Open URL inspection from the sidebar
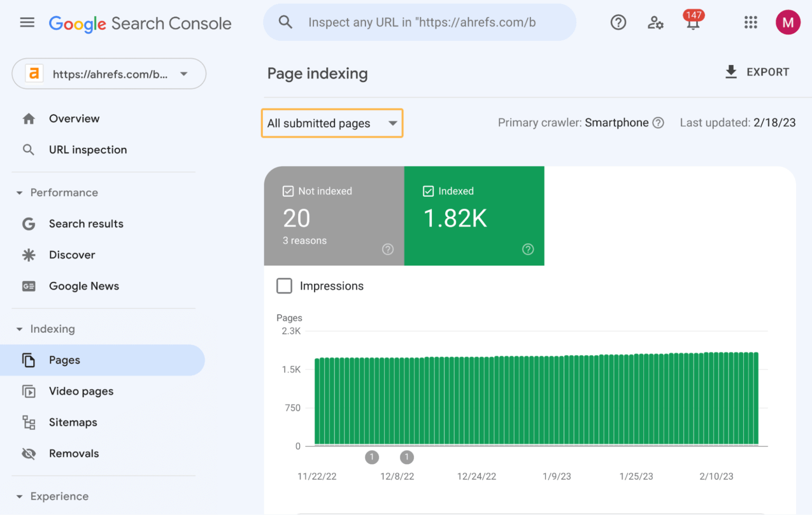 [x=88, y=150]
